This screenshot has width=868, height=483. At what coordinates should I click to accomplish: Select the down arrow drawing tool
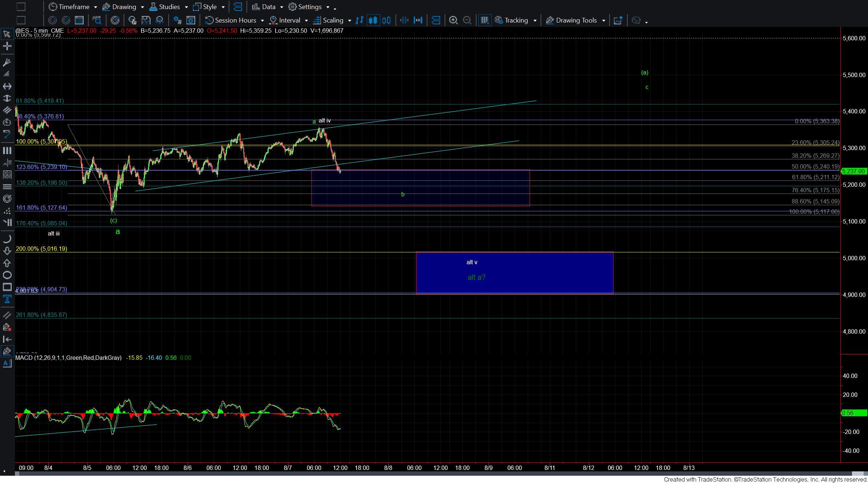point(7,251)
